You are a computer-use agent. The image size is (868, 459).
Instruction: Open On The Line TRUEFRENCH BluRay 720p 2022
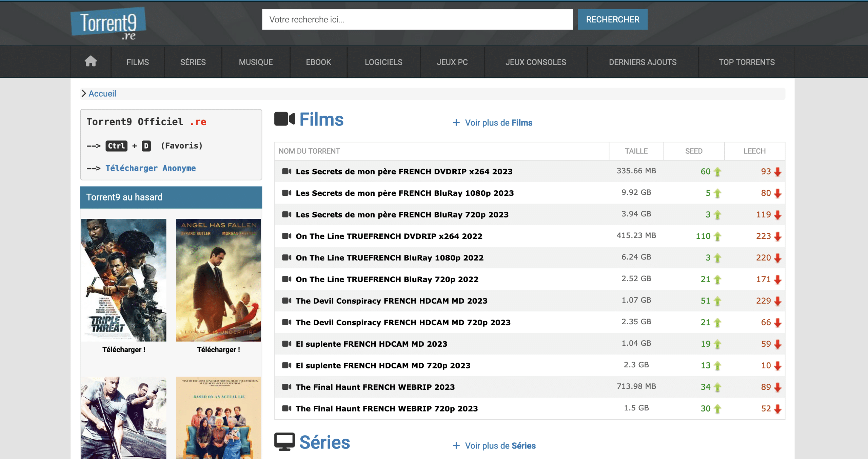tap(387, 279)
